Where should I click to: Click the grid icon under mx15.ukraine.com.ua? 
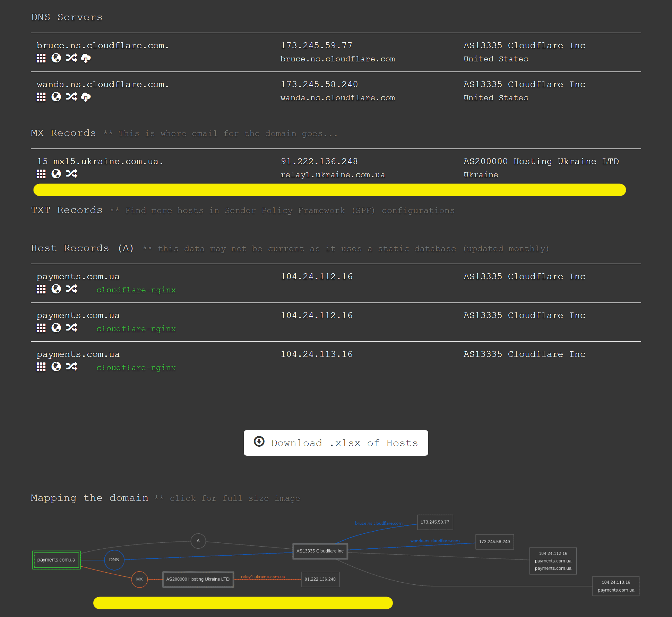41,174
